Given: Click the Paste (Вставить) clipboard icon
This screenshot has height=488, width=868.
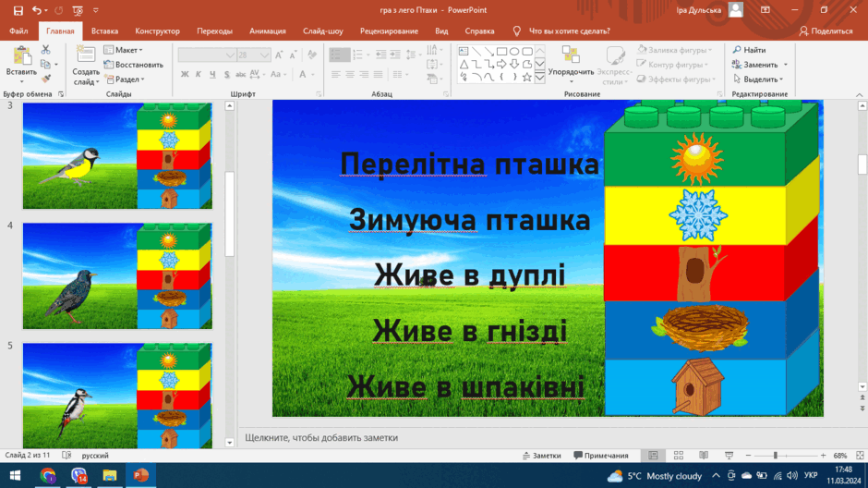Looking at the screenshot, I should click(x=21, y=56).
